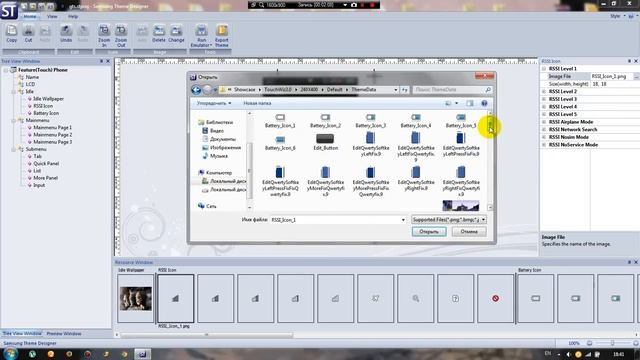The height and width of the screenshot is (360, 640).
Task: Click the Cut icon in the ribbon
Action: (28, 33)
